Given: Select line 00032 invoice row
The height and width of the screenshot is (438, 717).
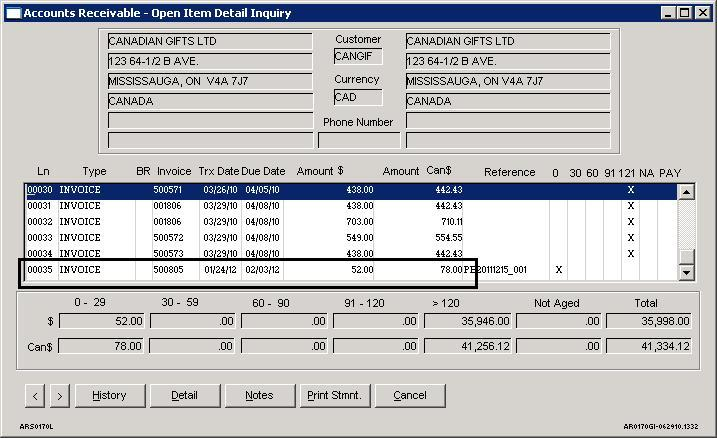Looking at the screenshot, I should (x=351, y=222).
